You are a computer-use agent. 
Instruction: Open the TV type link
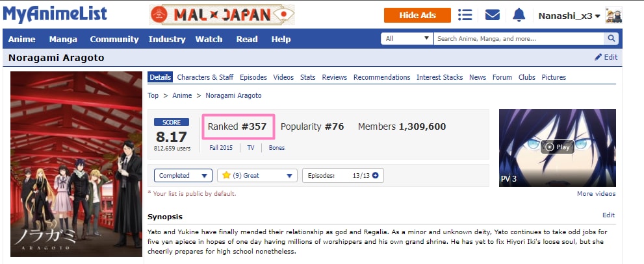[251, 148]
